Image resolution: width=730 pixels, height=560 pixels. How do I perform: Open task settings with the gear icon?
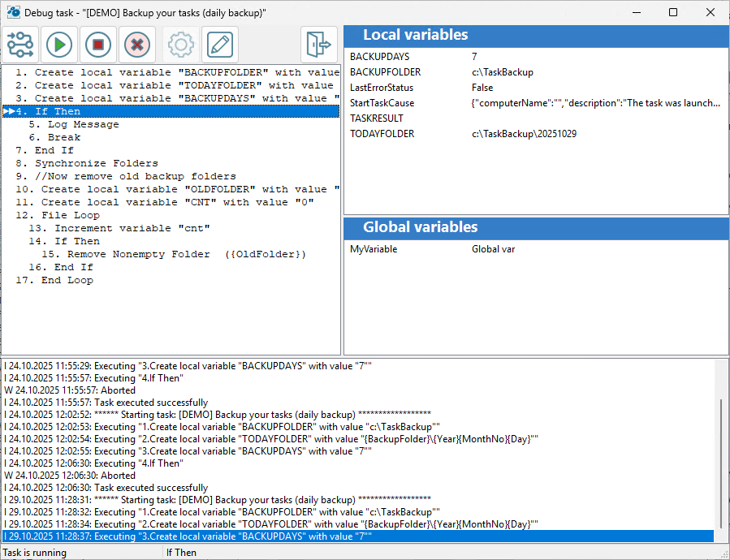[x=180, y=45]
